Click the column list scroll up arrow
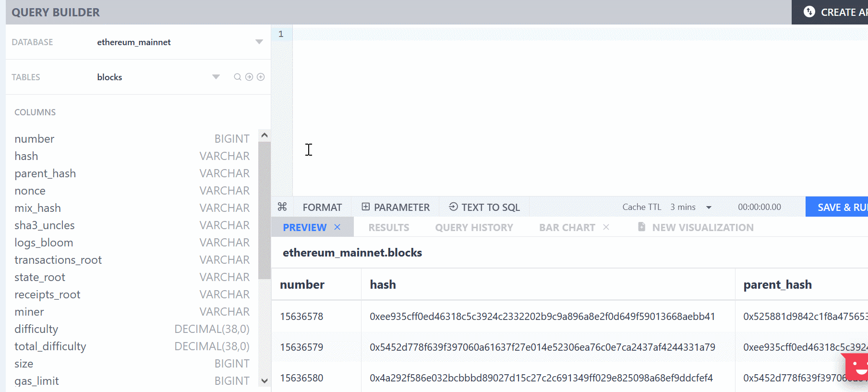This screenshot has height=392, width=868. point(264,135)
